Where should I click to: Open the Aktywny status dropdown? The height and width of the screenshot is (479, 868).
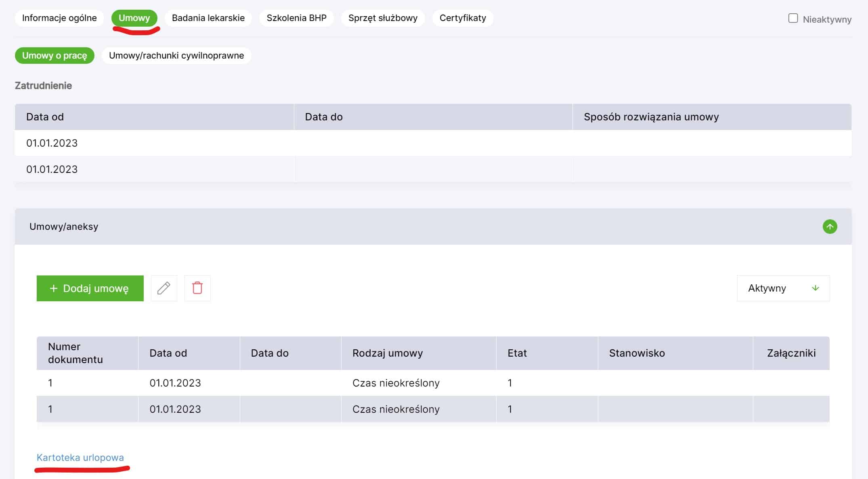click(x=783, y=288)
